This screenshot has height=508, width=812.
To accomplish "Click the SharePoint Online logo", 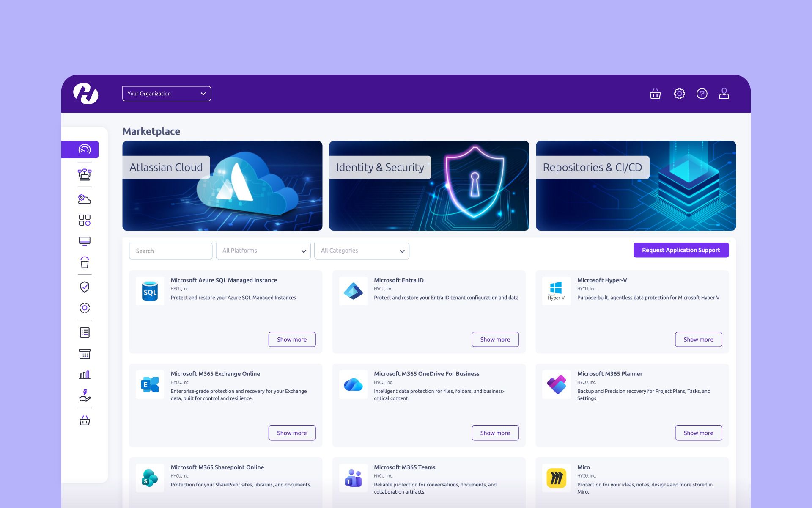I will coord(150,478).
